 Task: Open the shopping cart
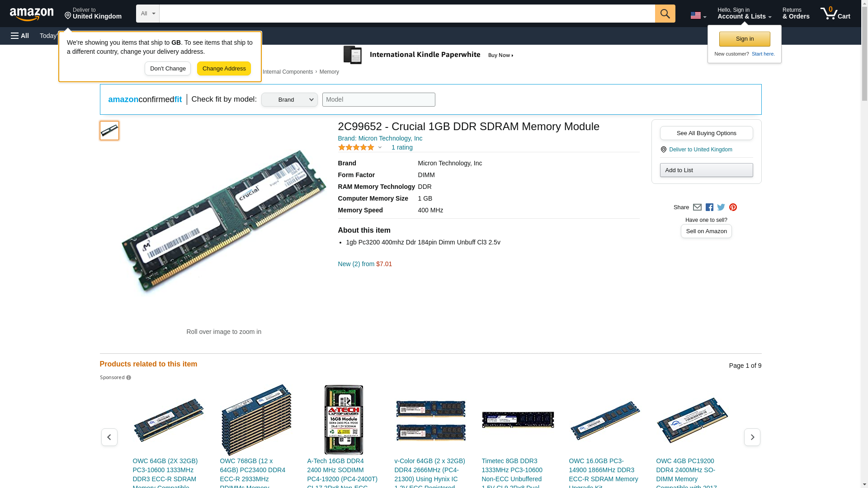coord(835,14)
